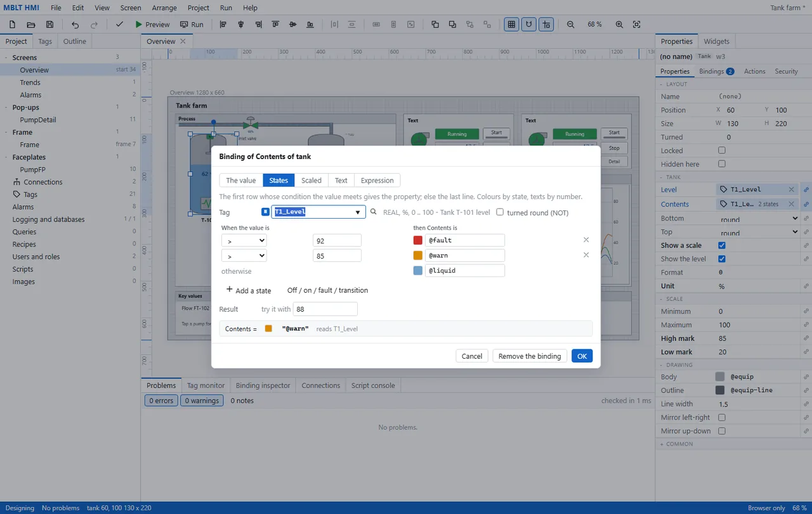
Task: Click the check/validate tick icon
Action: (119, 25)
